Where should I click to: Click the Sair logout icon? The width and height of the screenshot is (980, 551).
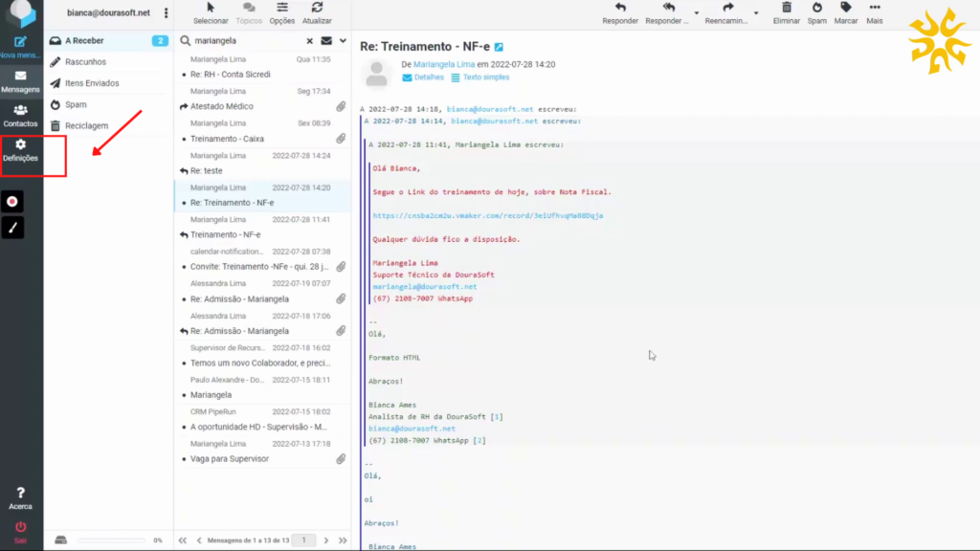(20, 527)
